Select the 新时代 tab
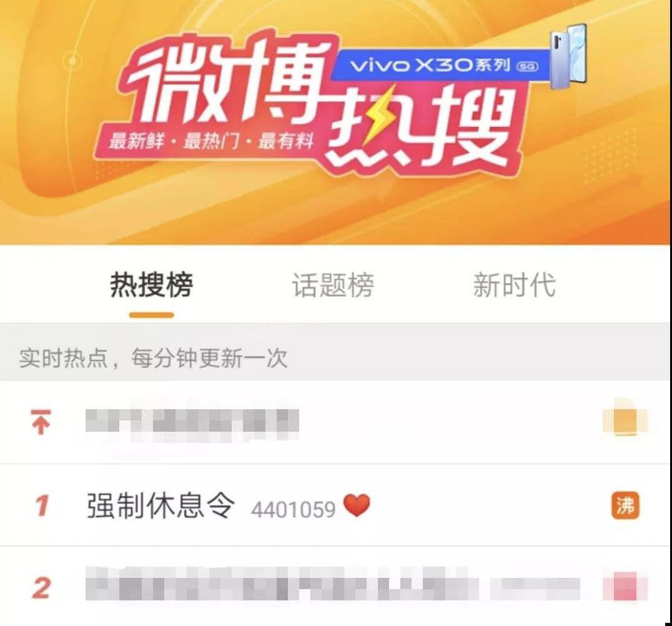Screen dimensions: 672x626 click(515, 285)
